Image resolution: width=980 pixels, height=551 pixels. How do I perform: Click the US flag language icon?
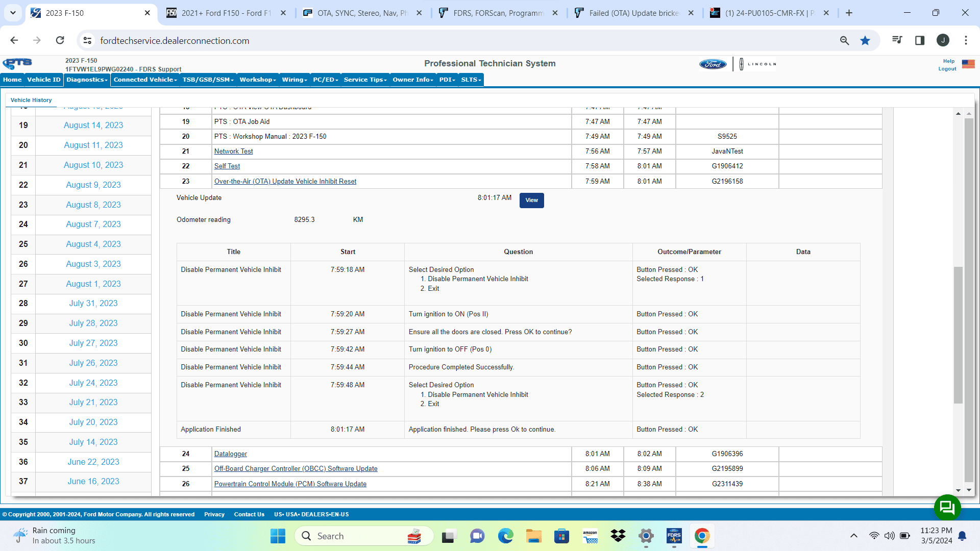click(x=968, y=64)
